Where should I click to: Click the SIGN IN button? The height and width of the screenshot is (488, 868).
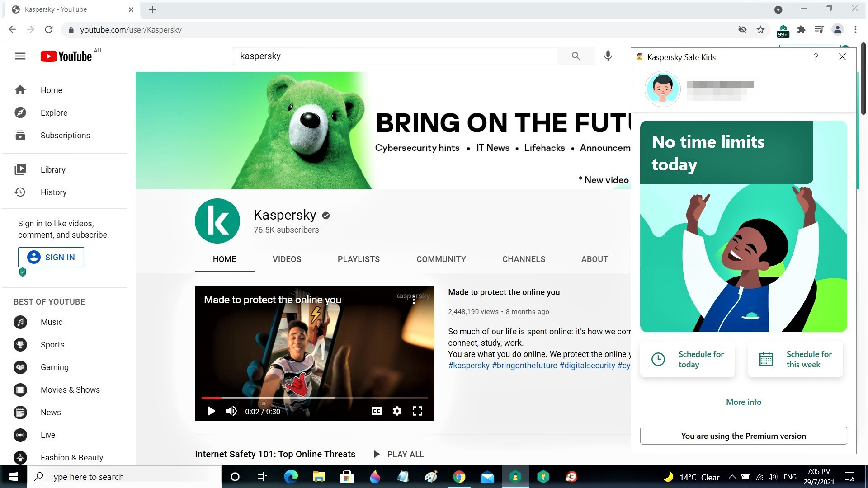(x=51, y=257)
